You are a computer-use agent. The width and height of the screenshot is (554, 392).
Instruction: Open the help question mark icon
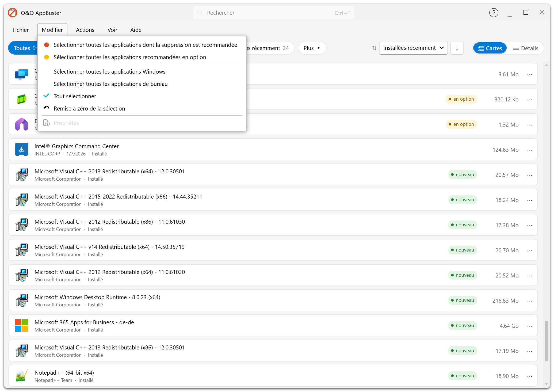[494, 13]
